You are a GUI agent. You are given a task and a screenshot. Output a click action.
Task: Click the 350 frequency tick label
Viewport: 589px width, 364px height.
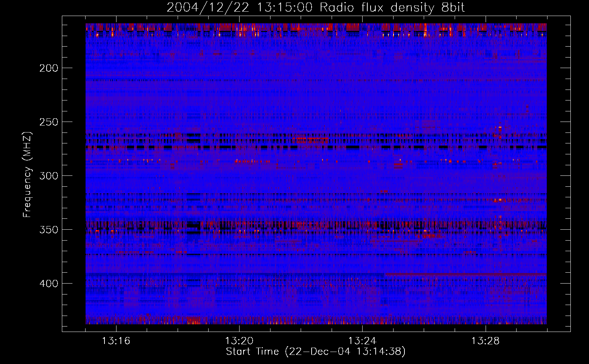(49, 230)
